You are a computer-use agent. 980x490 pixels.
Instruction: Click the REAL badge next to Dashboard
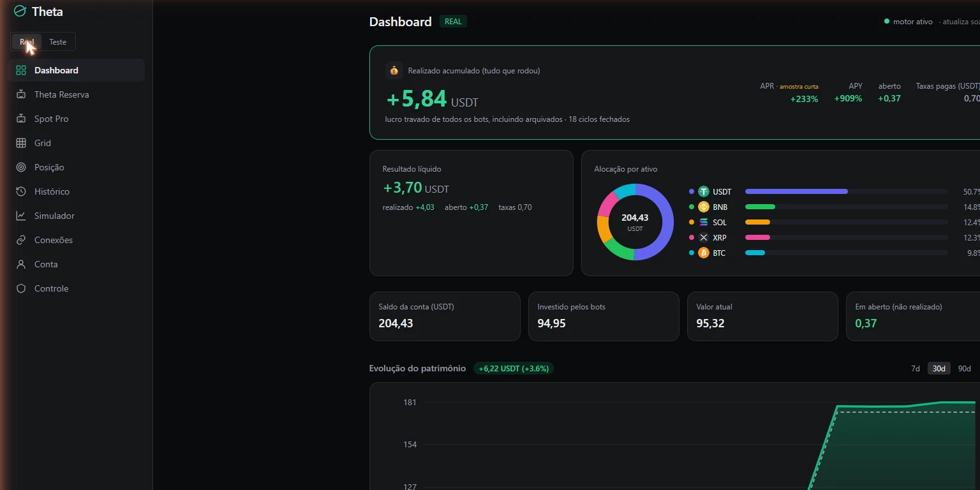point(453,22)
